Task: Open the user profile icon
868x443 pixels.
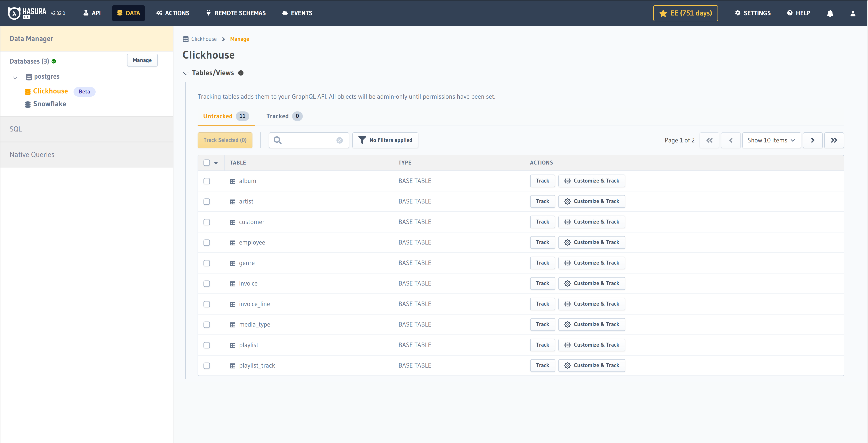Action: pyautogui.click(x=853, y=13)
